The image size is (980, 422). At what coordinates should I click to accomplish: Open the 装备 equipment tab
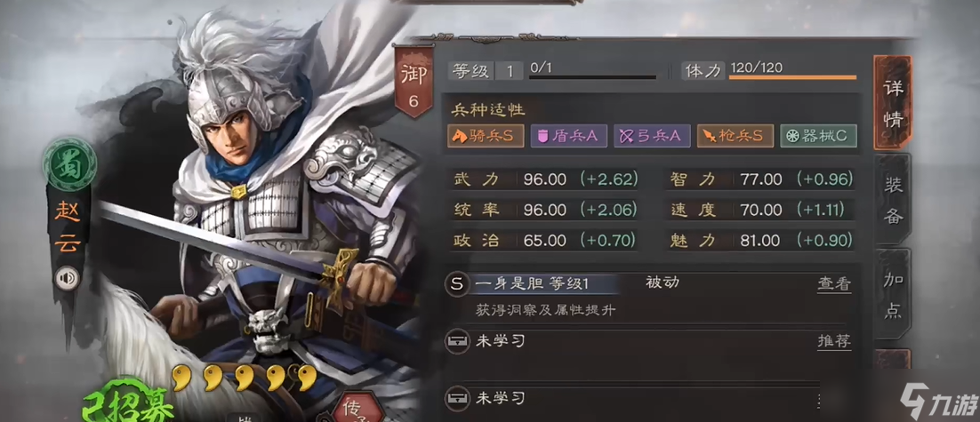[x=893, y=200]
